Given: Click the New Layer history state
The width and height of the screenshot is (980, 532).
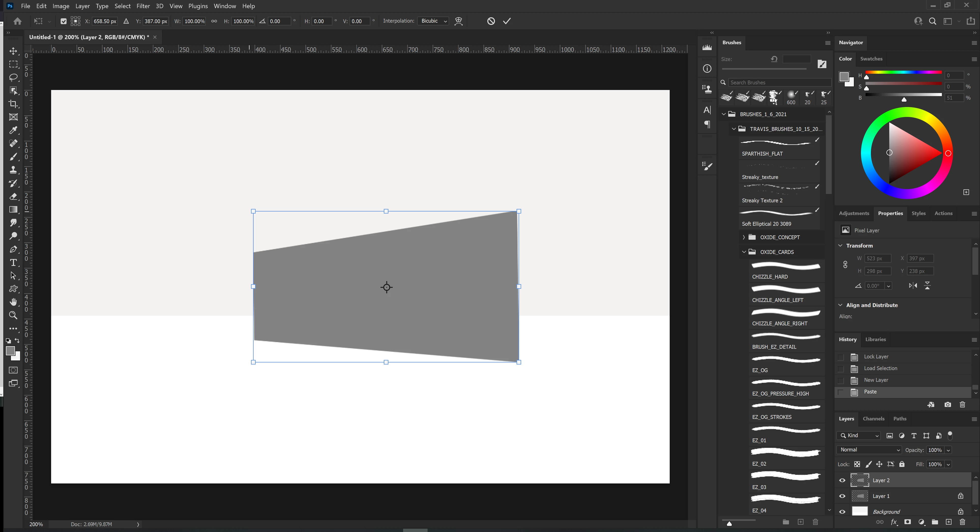Looking at the screenshot, I should [876, 380].
